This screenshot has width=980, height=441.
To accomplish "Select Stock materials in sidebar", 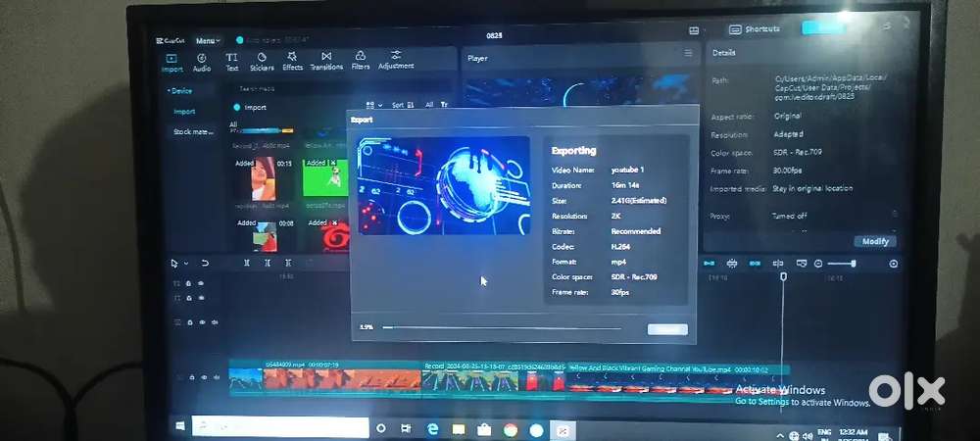I will click(x=193, y=131).
